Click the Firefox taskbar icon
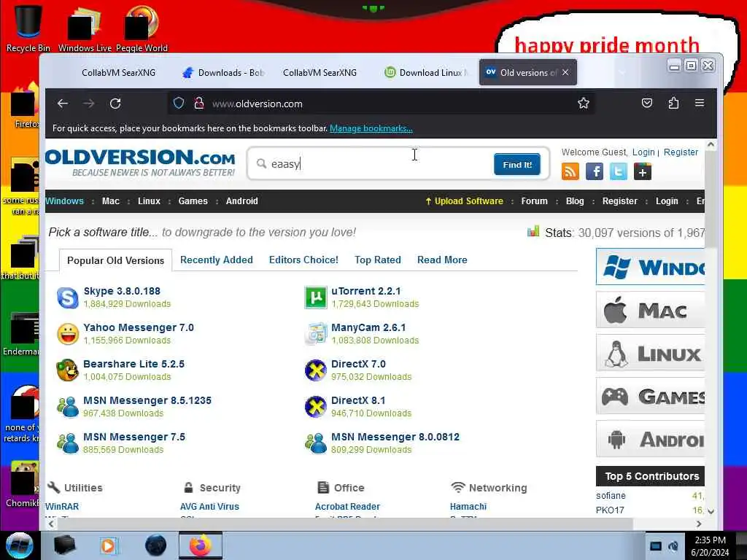747x560 pixels. (201, 545)
